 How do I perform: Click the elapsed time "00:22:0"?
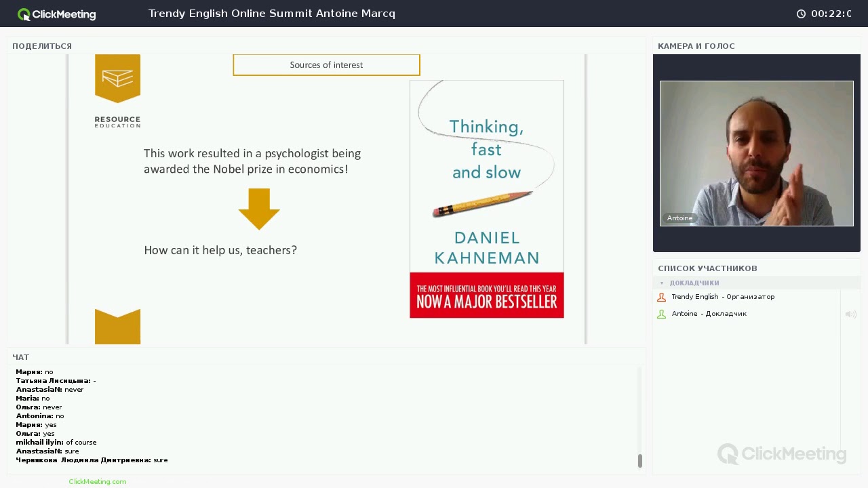click(x=831, y=14)
